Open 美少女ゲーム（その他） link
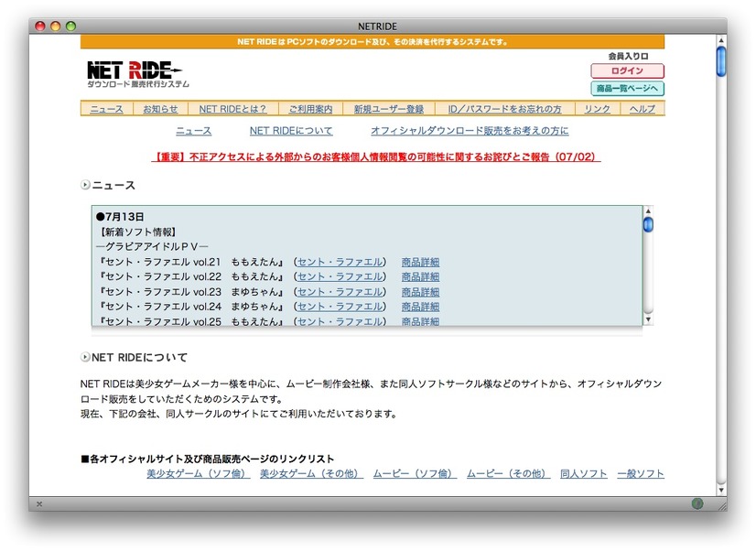The width and height of the screenshot is (756, 551). click(311, 474)
